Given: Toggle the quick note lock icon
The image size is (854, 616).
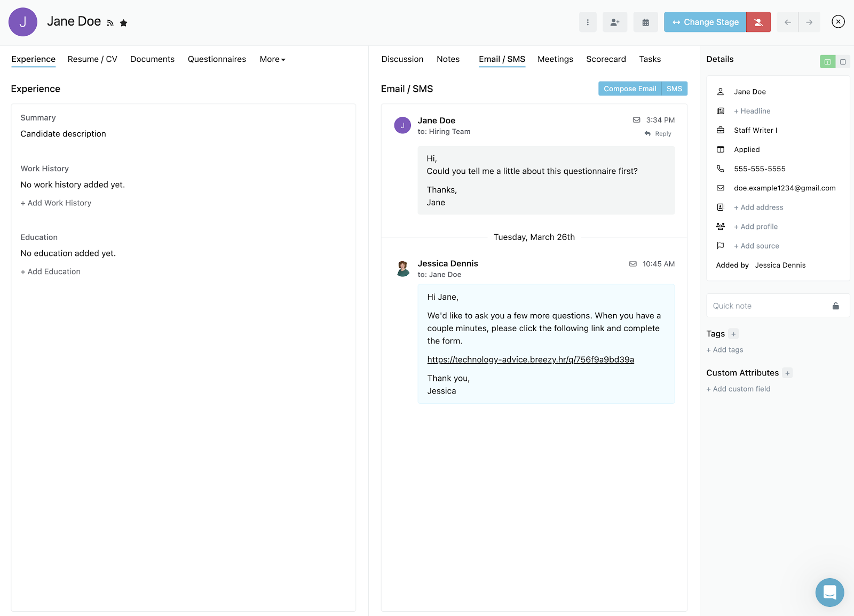Looking at the screenshot, I should coord(836,306).
